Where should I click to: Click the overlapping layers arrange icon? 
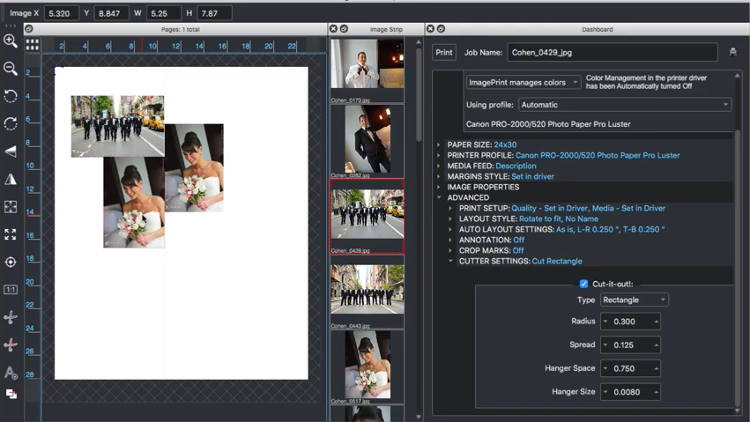point(11,394)
